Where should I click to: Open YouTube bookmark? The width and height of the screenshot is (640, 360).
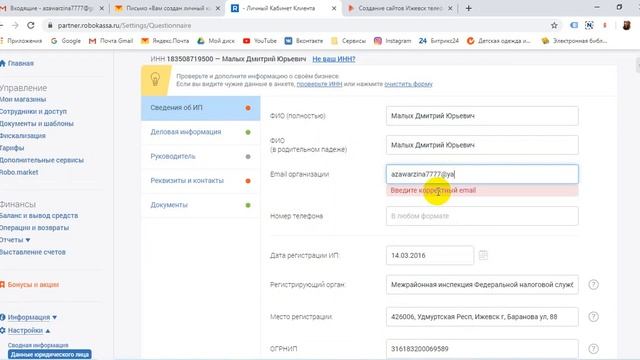click(260, 41)
